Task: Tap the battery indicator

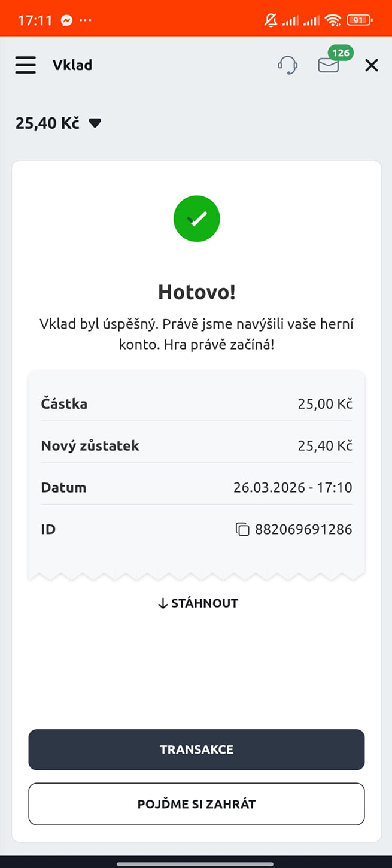Action: (359, 20)
